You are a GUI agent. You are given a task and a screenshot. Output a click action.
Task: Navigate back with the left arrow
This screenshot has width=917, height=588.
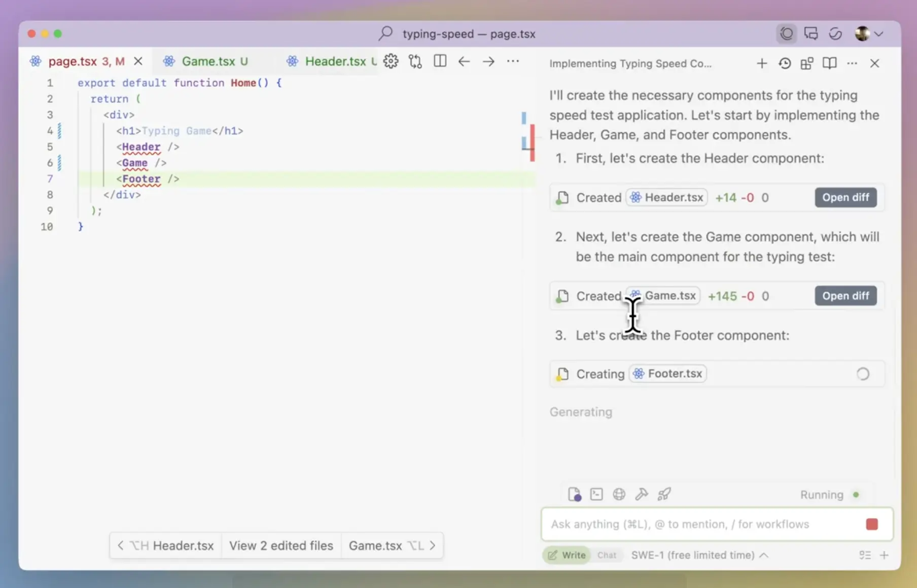pos(464,61)
